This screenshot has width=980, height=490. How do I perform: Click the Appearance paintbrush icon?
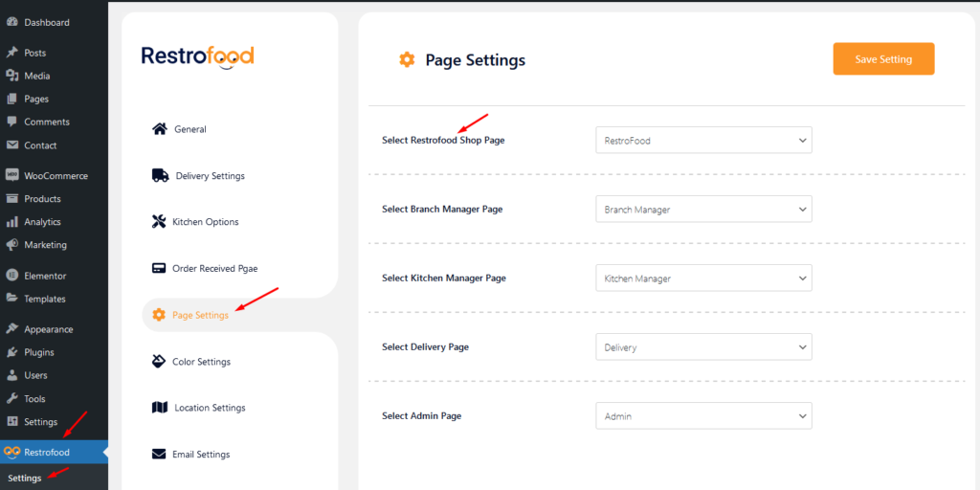11,329
